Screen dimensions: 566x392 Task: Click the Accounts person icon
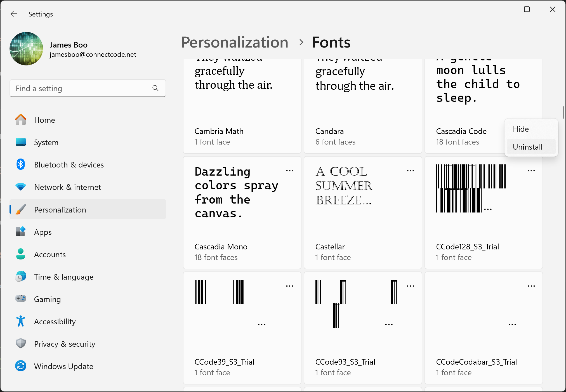20,254
